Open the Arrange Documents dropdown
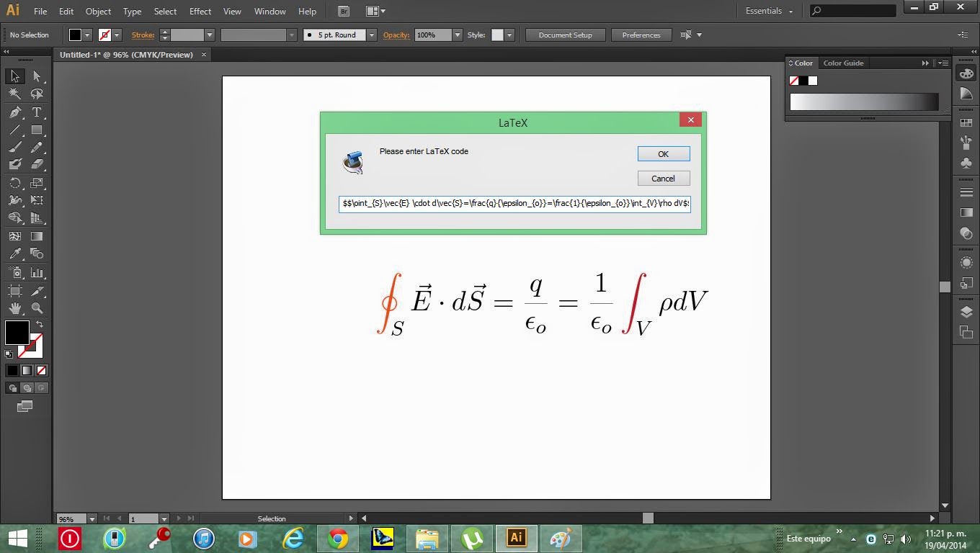 375,12
